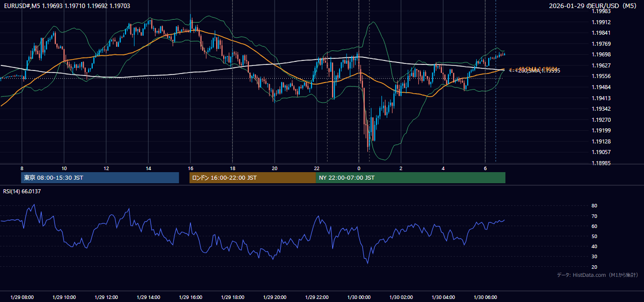The height and width of the screenshot is (302, 644).
Task: Click the 1/29 10:00 time axis label
Action: tap(64, 297)
